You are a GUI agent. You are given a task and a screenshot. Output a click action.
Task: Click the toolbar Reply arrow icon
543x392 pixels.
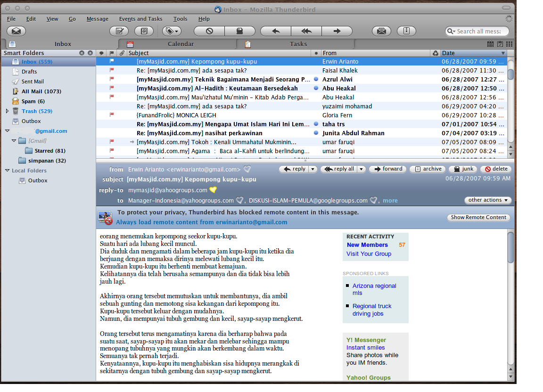click(x=276, y=31)
